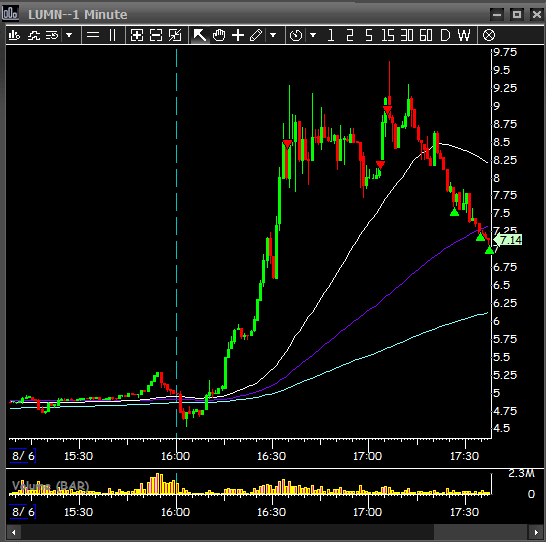Click the 16:00 label on price time axis
This screenshot has width=546, height=542.
pos(175,456)
